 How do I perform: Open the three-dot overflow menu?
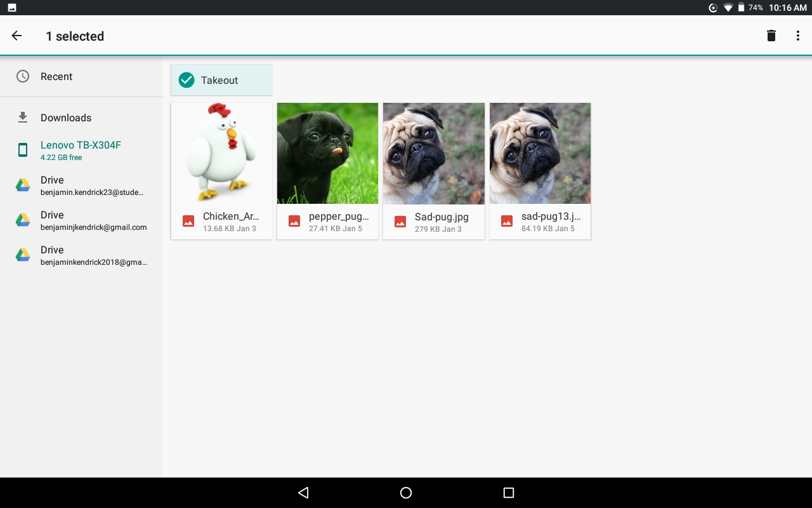[798, 36]
